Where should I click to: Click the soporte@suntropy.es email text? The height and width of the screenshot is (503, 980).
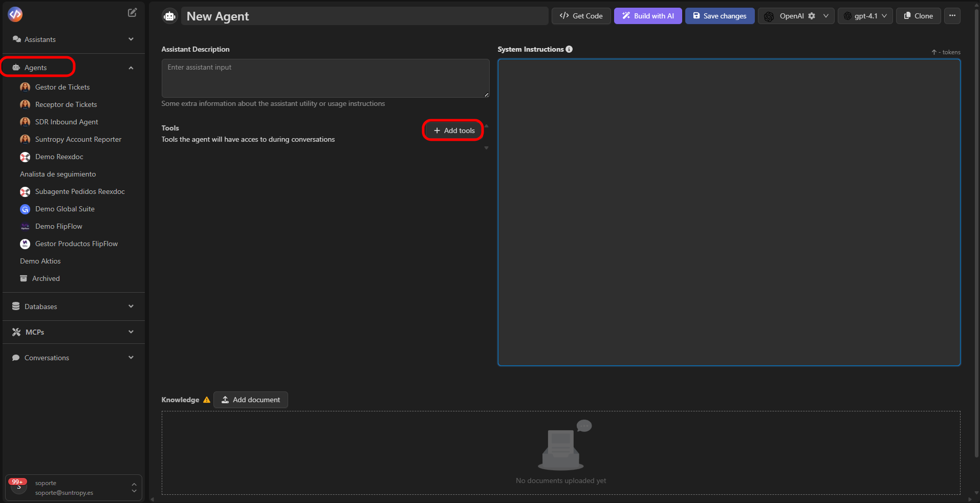pyautogui.click(x=64, y=493)
